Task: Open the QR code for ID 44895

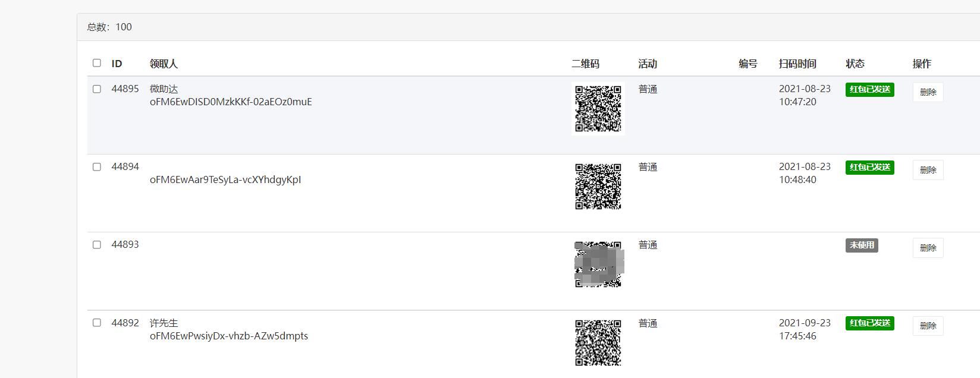Action: point(598,109)
